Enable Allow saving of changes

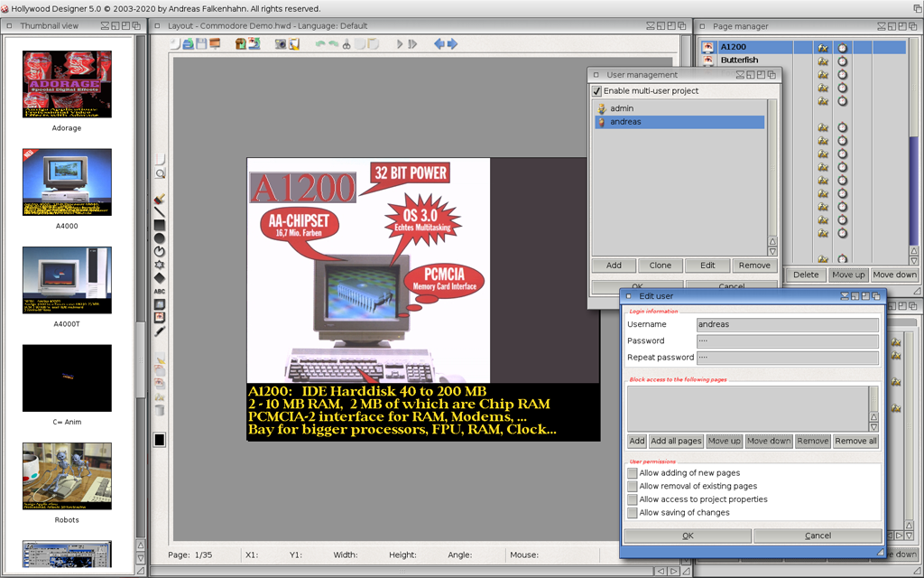[633, 513]
